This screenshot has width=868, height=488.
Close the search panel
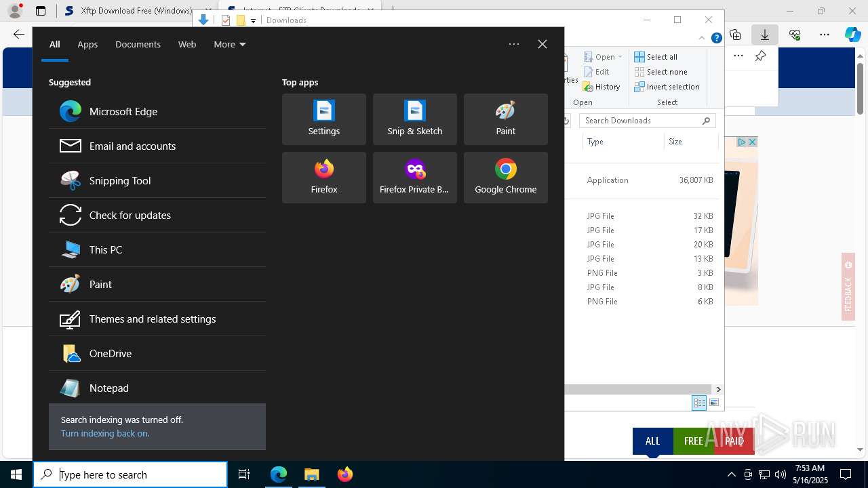pos(542,44)
